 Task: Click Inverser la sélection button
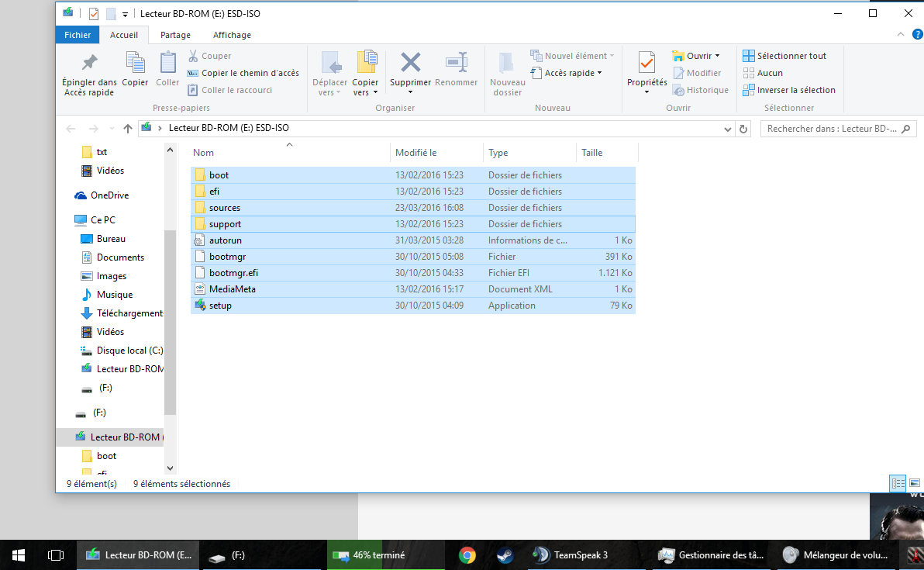[x=789, y=90]
